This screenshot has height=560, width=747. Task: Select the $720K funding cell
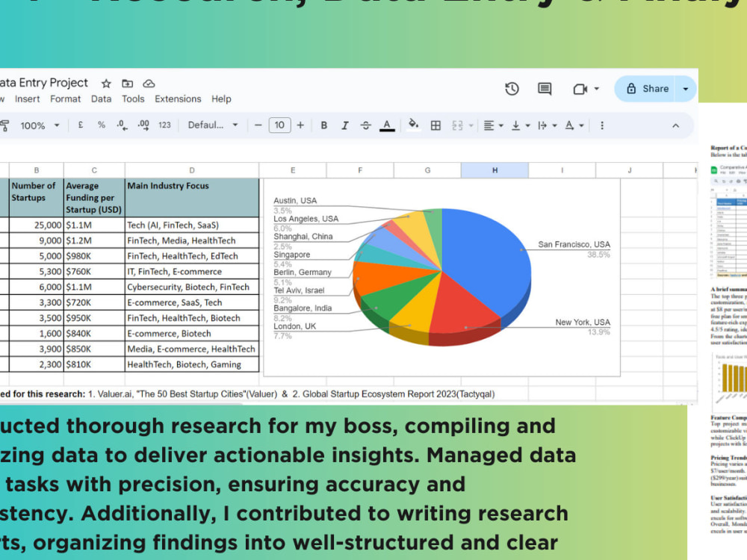point(94,303)
